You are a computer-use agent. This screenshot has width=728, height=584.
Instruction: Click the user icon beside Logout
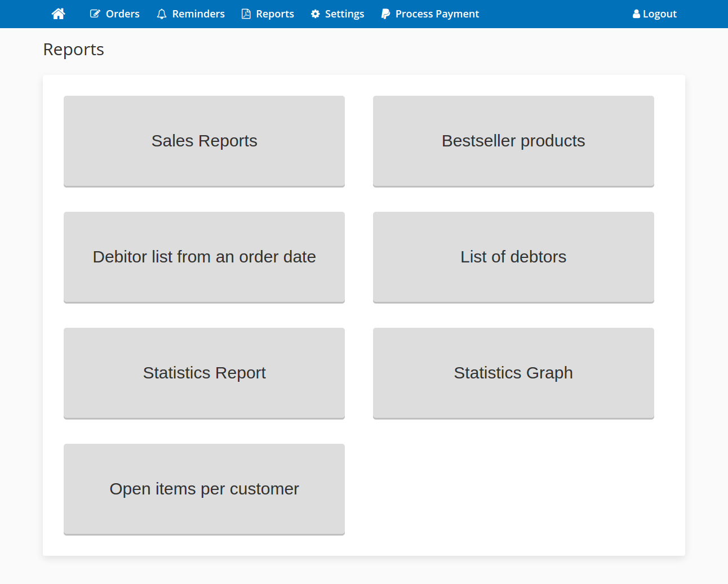636,14
